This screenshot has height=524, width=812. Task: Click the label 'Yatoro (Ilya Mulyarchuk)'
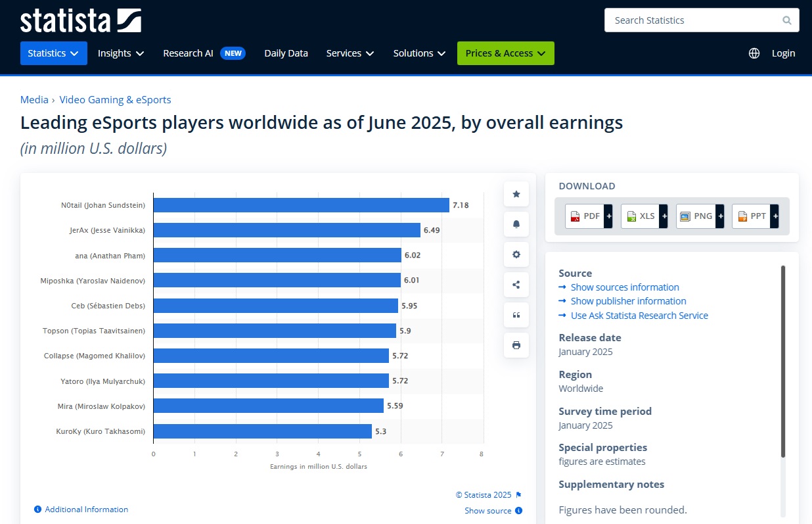tap(102, 381)
